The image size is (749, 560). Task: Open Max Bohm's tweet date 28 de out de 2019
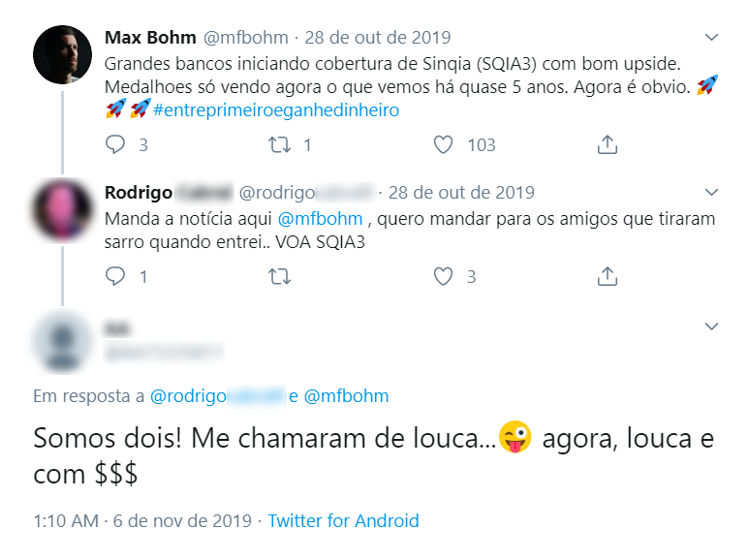point(378,39)
